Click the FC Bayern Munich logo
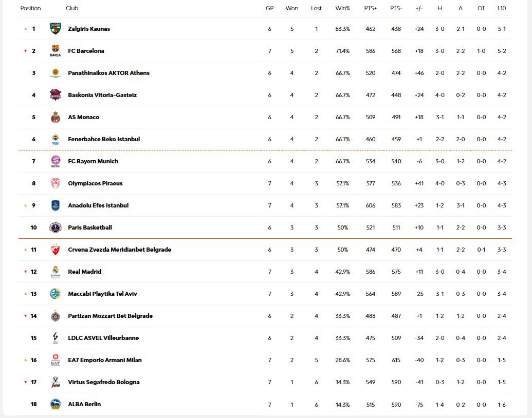The image size is (532, 418). 56,161
